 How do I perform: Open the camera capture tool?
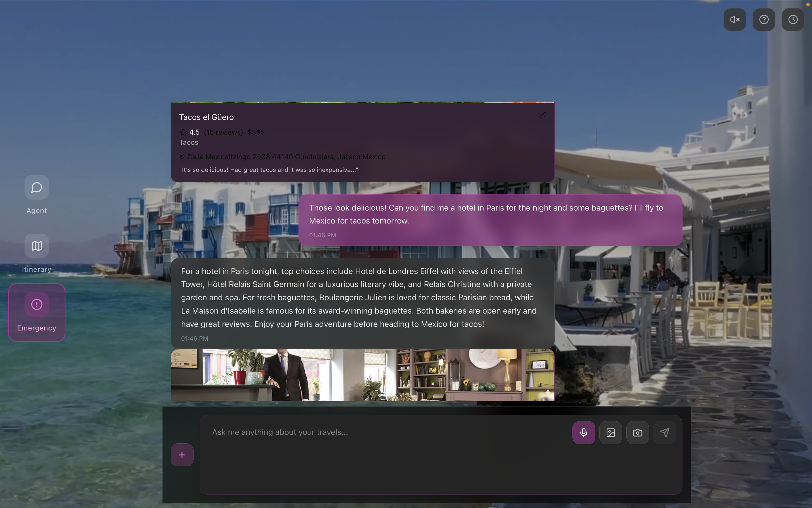637,432
